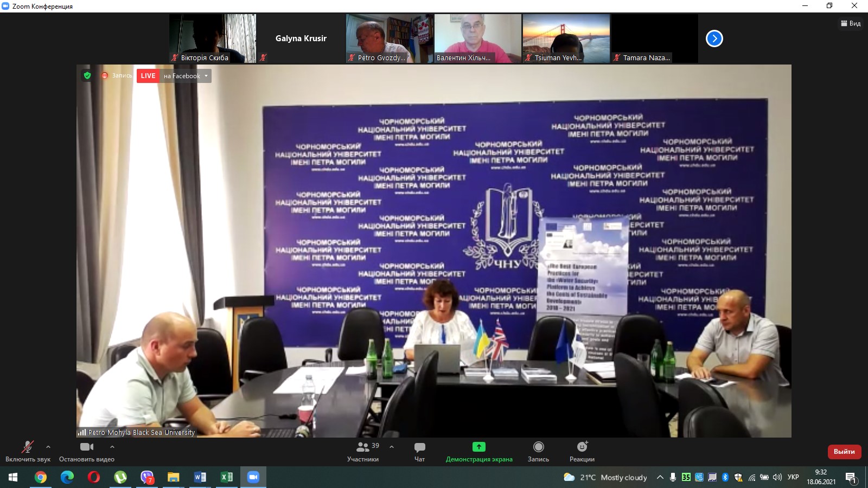Show next participants with blue arrow
The image size is (868, 488).
(x=714, y=38)
